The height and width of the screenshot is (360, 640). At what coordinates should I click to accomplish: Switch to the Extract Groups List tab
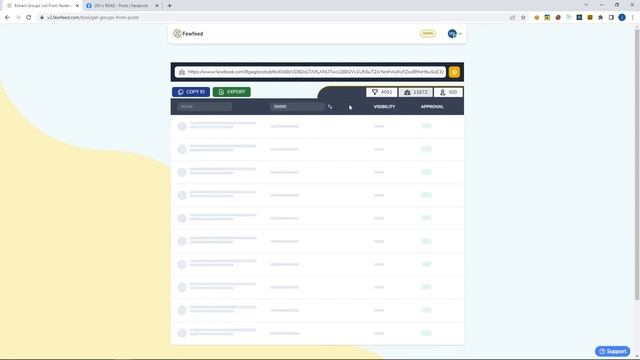(41, 6)
